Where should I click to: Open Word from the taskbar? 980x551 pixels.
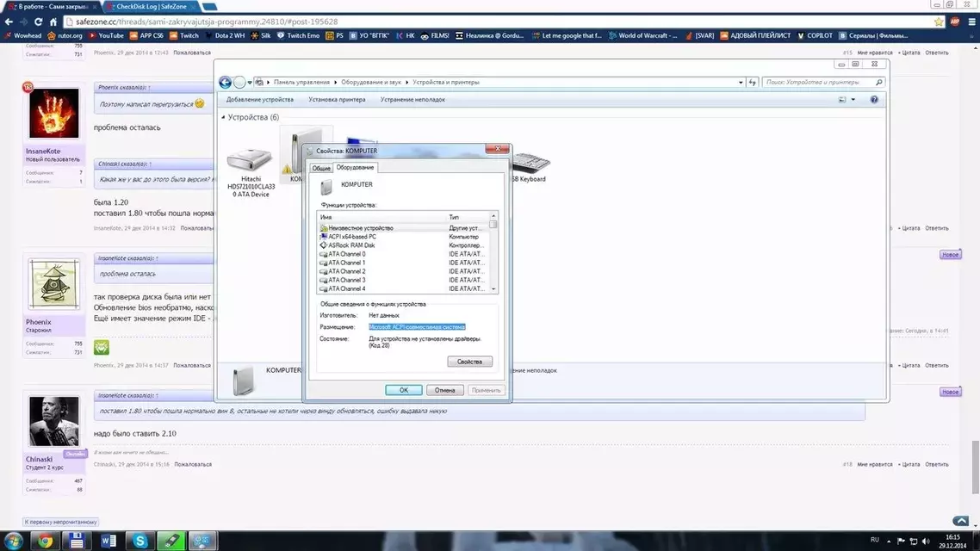point(109,541)
